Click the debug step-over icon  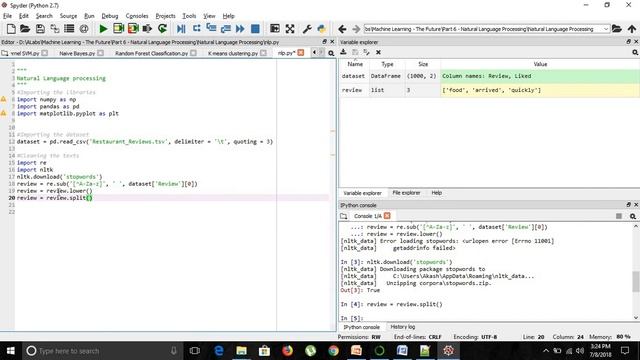pos(197,28)
